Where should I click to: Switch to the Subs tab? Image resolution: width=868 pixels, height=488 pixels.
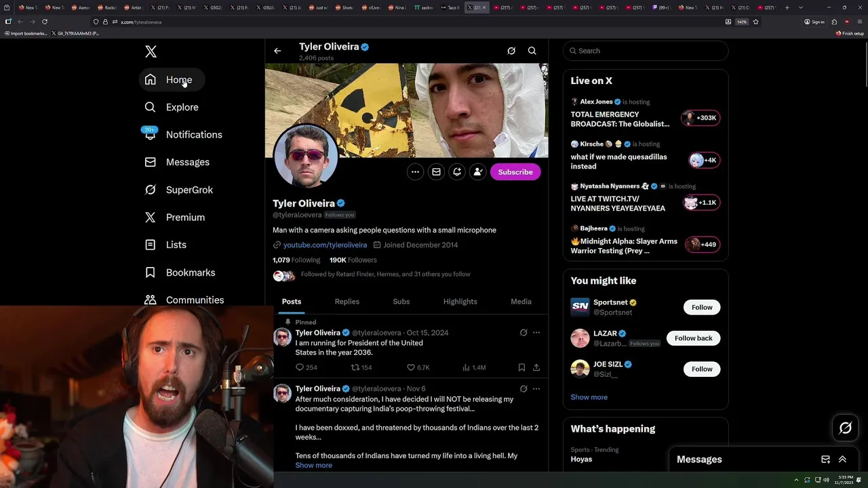401,302
